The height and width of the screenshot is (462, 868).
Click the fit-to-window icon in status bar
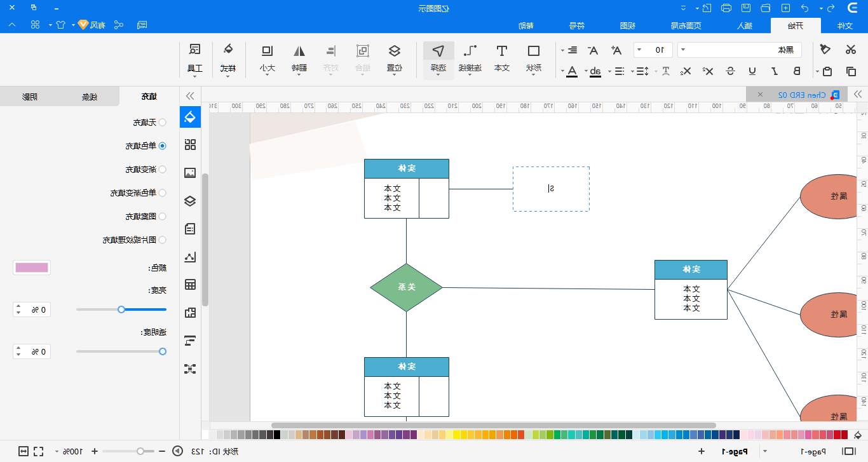[24, 451]
